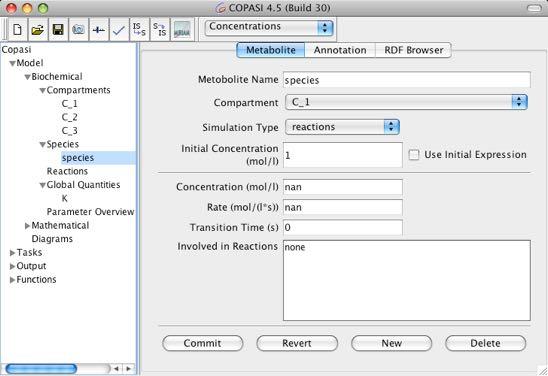Expand the Tasks tree node
Viewport: 548px width, 376px height.
(x=12, y=253)
